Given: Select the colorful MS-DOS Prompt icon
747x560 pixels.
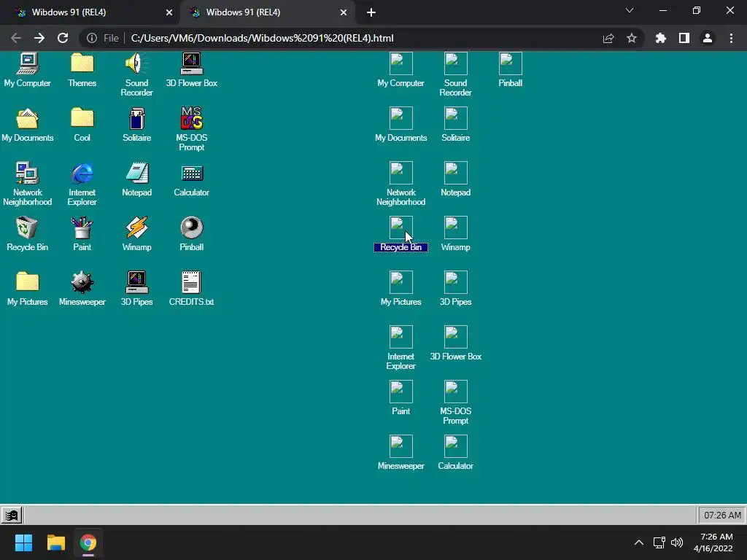Looking at the screenshot, I should pyautogui.click(x=192, y=118).
